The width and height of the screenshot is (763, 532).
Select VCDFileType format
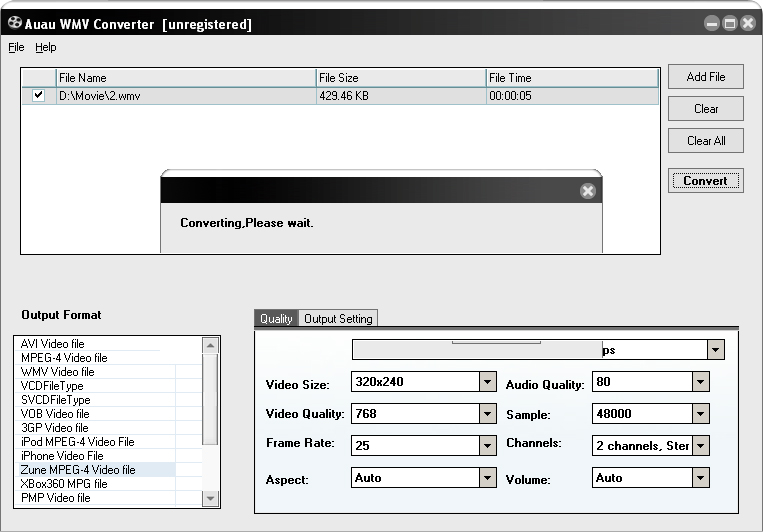pos(52,386)
